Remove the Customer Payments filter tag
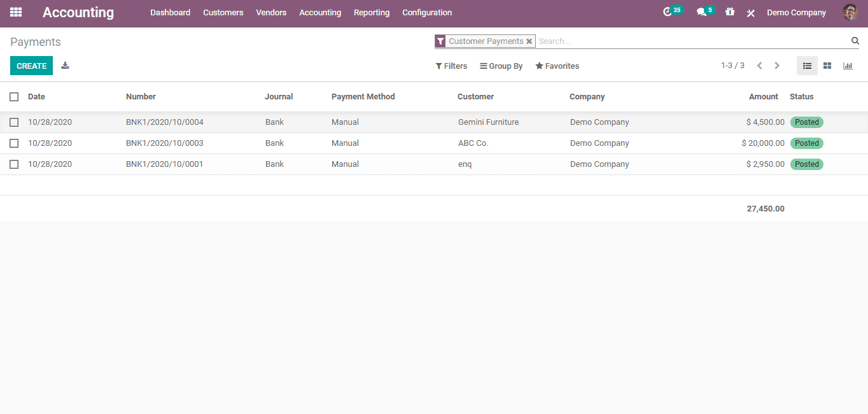868x414 pixels. (x=529, y=41)
